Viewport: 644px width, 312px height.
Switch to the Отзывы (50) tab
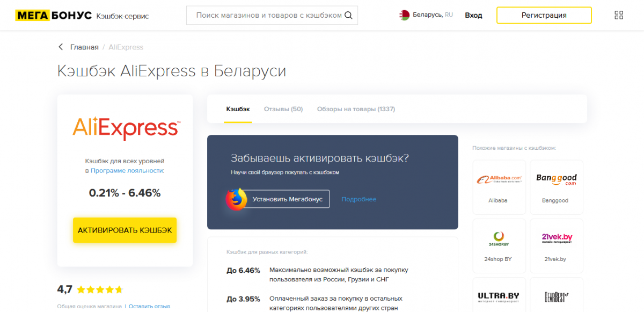[x=283, y=109]
